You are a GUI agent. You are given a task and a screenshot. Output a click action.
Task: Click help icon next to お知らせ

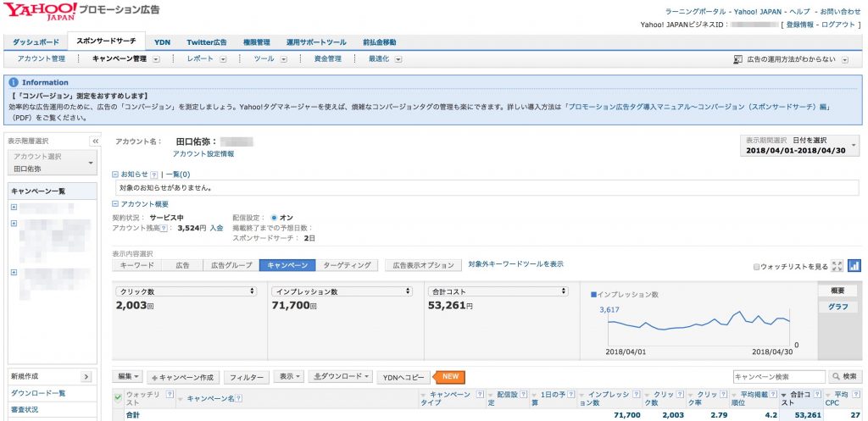[x=154, y=174]
